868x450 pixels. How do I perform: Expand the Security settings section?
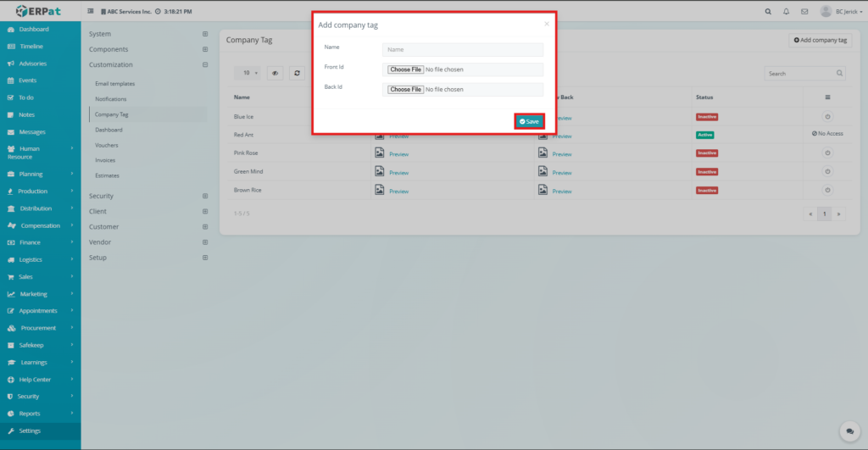point(205,196)
